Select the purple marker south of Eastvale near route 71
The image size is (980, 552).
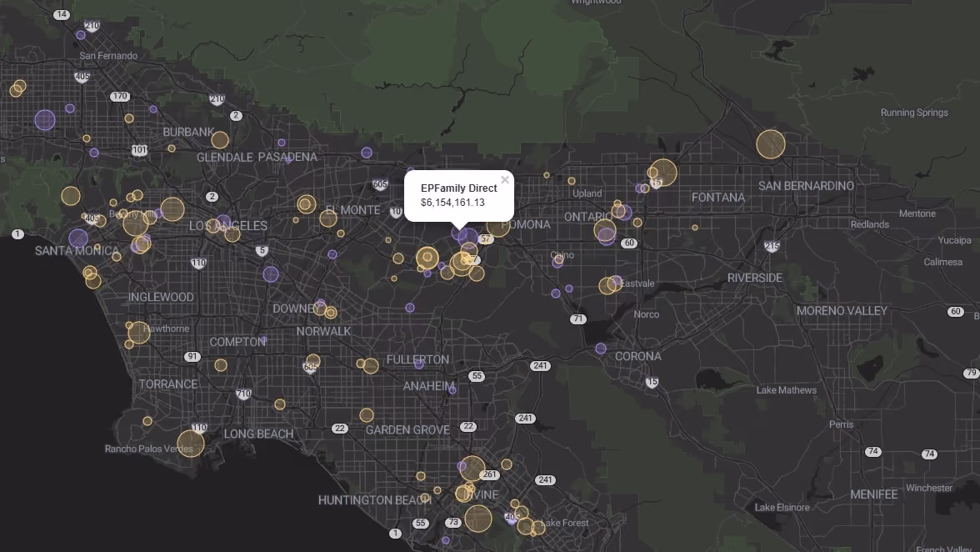556,294
